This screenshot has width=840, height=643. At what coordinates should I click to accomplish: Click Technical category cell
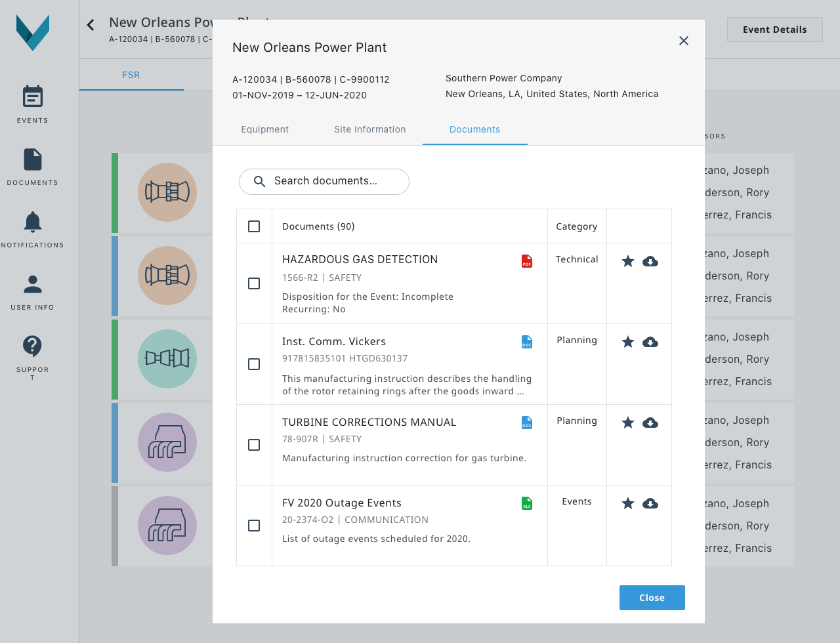(x=577, y=259)
